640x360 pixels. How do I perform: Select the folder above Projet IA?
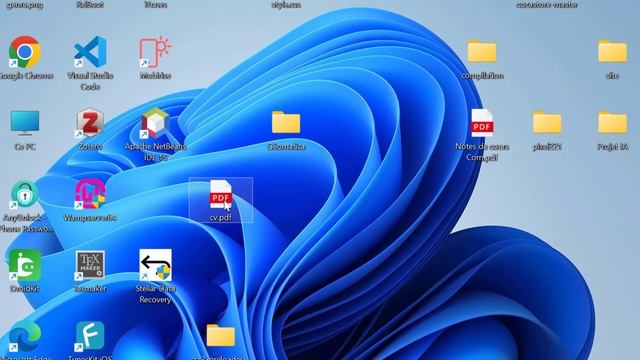612,51
